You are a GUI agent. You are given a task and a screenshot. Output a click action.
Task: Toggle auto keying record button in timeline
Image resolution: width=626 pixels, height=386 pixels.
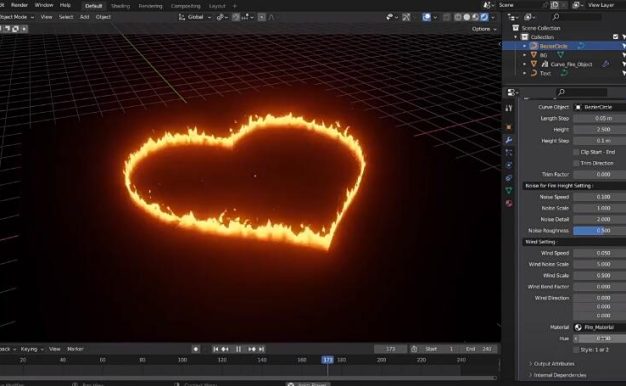pos(196,349)
